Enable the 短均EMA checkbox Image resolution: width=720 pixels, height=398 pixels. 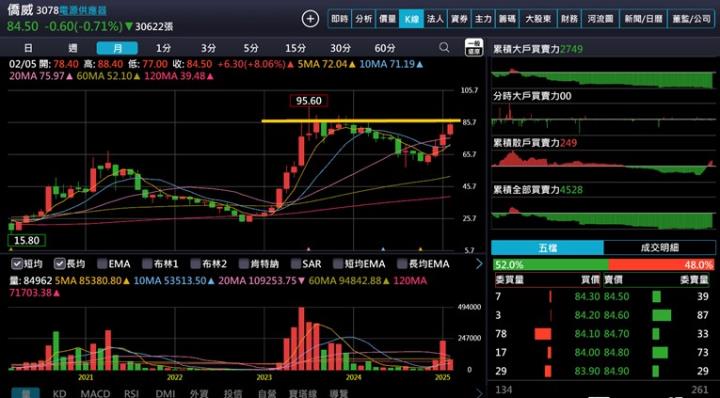[x=338, y=263]
